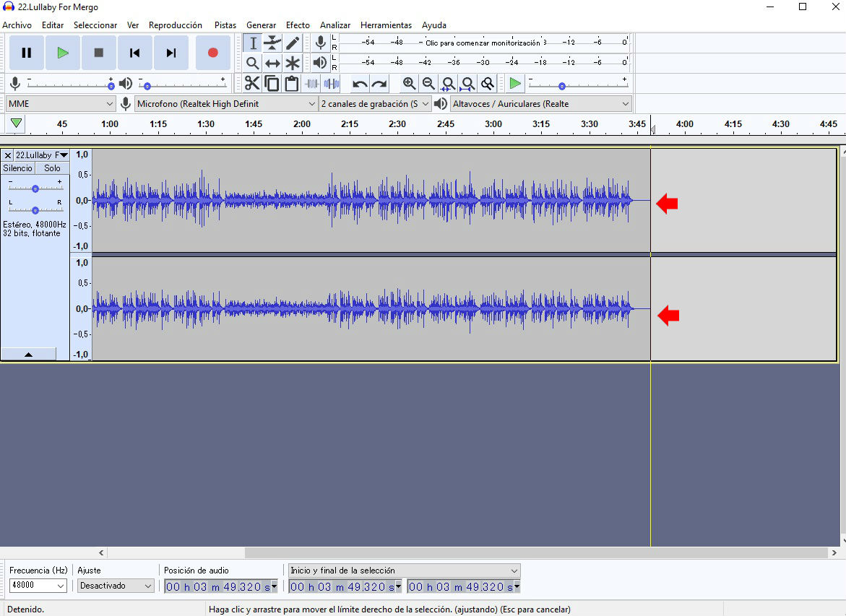Select the Multi-tool asterisk icon

[292, 64]
